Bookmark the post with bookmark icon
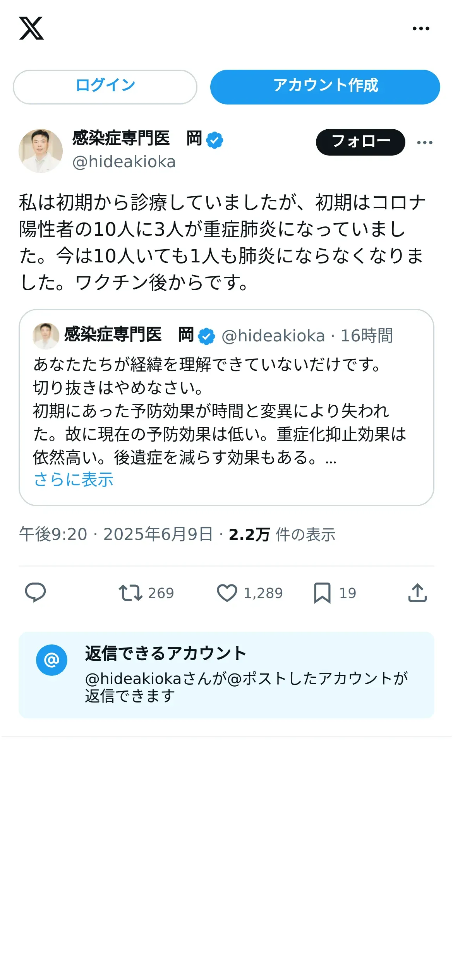This screenshot has height=980, width=453. [322, 593]
